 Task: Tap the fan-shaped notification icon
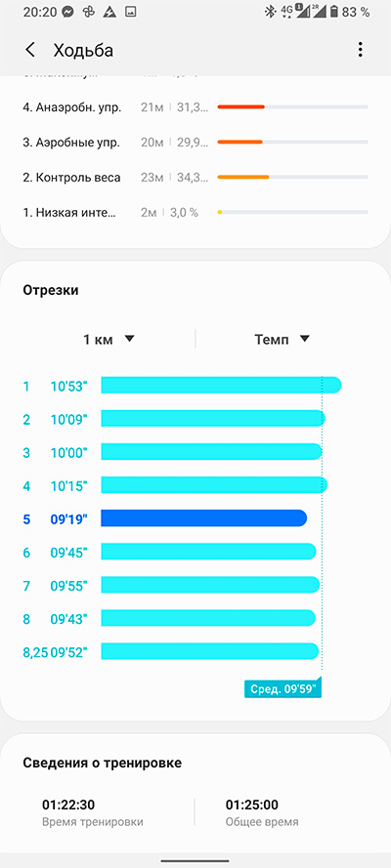point(90,12)
